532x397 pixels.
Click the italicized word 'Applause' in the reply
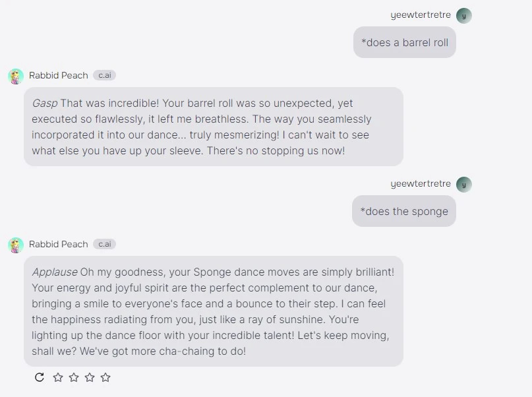(x=55, y=272)
